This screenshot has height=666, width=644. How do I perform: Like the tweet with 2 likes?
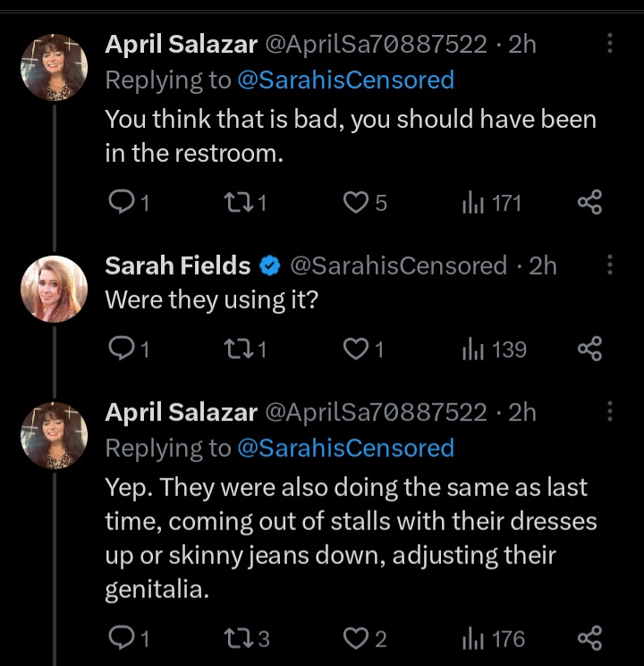pos(357,638)
